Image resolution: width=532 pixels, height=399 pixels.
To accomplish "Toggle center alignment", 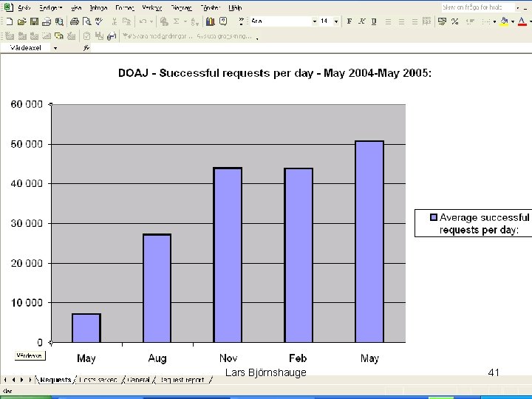I will [401, 21].
